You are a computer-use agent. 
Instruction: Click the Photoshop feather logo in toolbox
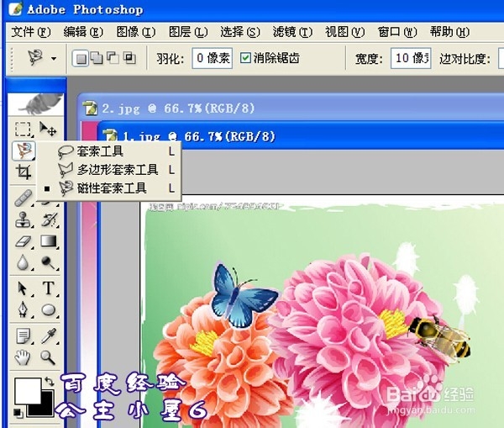pyautogui.click(x=35, y=104)
